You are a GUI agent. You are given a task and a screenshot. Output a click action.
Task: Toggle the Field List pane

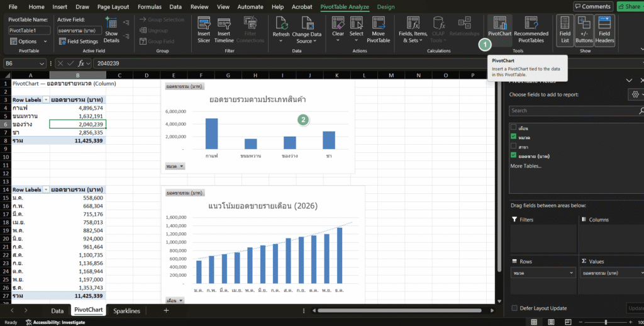565,30
